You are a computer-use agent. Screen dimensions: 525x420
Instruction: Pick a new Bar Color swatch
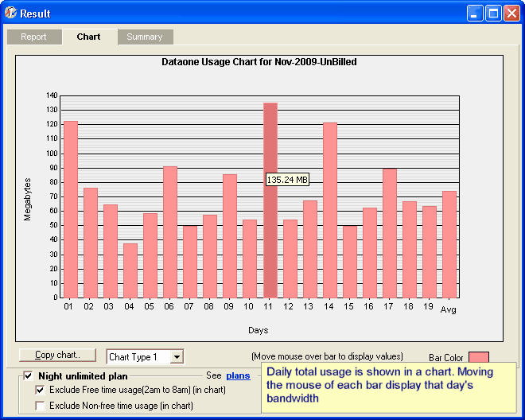click(479, 359)
